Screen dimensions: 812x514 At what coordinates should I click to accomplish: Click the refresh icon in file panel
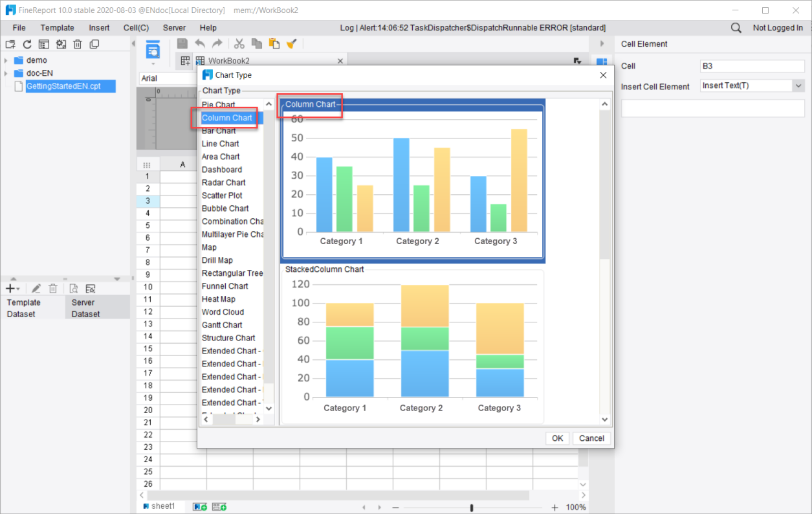coord(27,44)
